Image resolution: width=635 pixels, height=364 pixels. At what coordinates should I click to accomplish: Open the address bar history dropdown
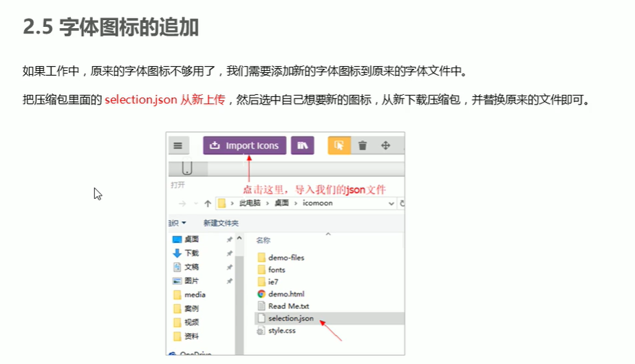391,203
